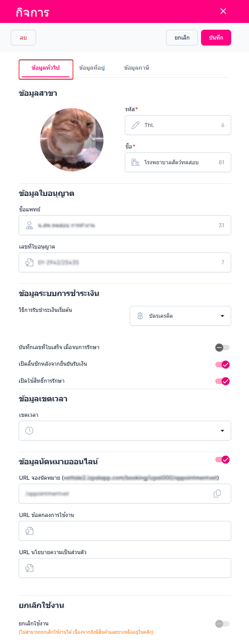Click the baht currency icon
Image resolution: width=249 pixels, height=644 pixels.
140,316
